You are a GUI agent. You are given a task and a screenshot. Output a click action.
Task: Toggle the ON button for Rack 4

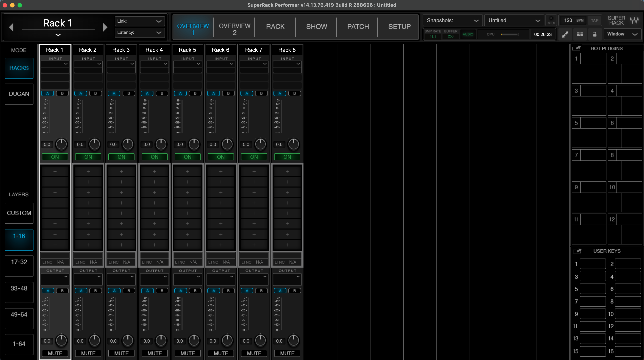tap(154, 157)
